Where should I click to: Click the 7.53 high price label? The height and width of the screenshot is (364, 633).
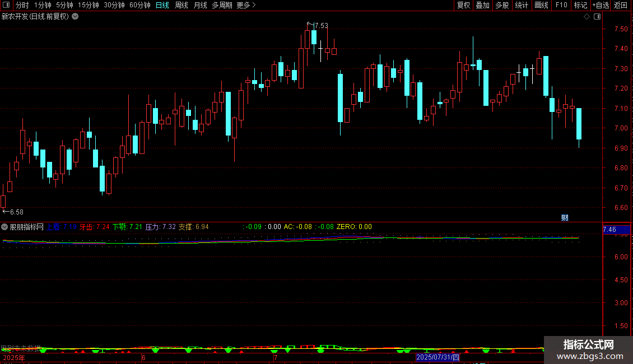coord(322,25)
